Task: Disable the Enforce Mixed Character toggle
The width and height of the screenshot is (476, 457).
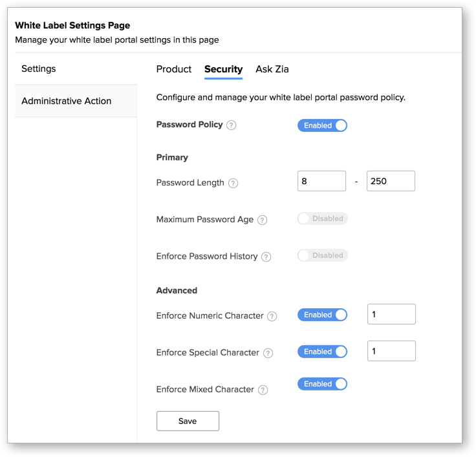Action: pyautogui.click(x=322, y=384)
